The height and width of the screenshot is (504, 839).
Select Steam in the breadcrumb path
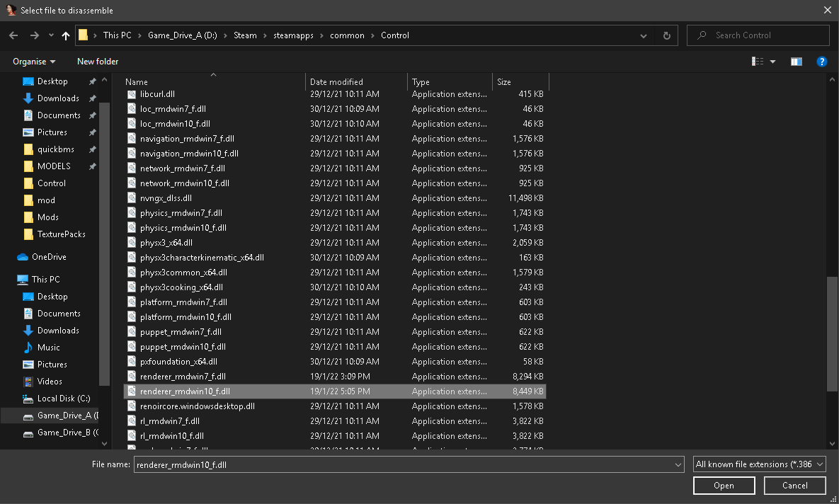point(245,35)
